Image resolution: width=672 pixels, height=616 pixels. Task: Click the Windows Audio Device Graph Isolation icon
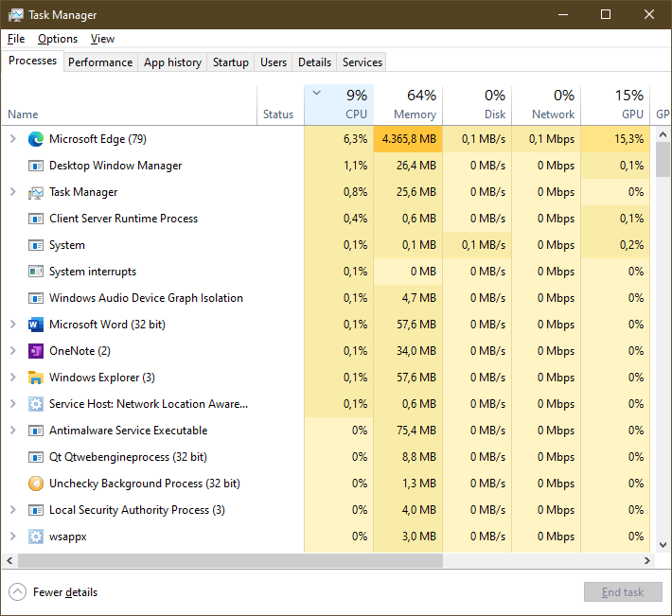36,298
